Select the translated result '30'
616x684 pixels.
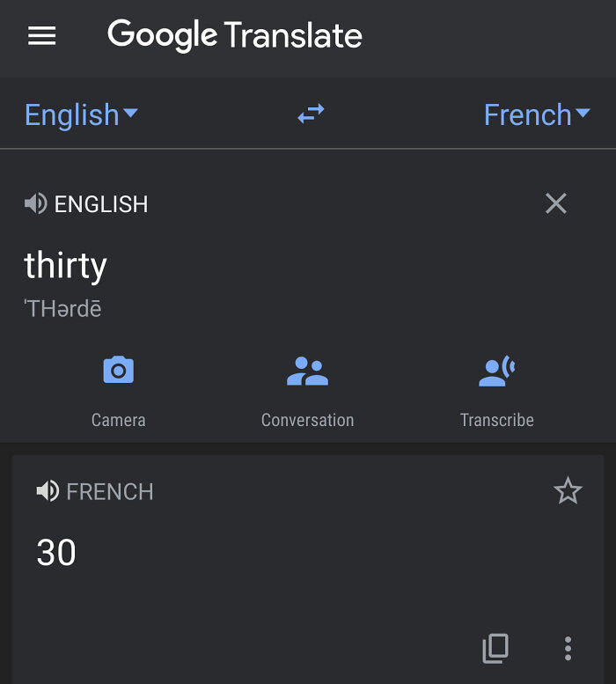[56, 552]
